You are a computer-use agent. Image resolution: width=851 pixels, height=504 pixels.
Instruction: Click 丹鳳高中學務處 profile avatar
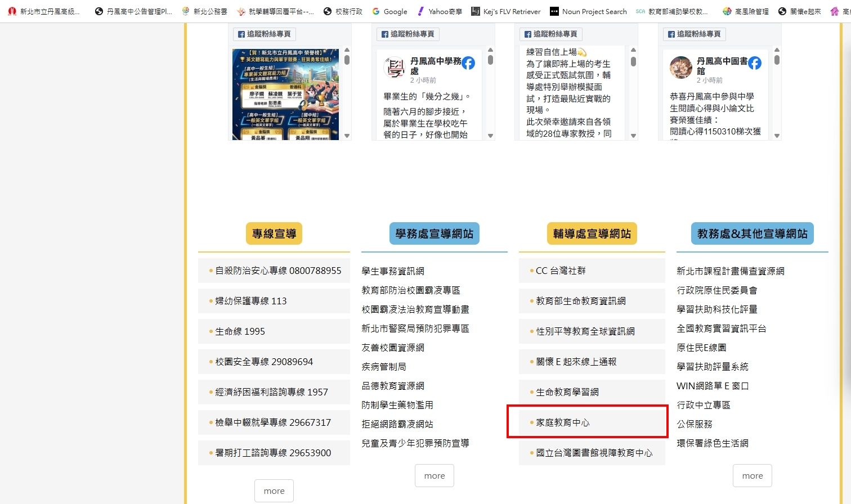[x=394, y=67]
